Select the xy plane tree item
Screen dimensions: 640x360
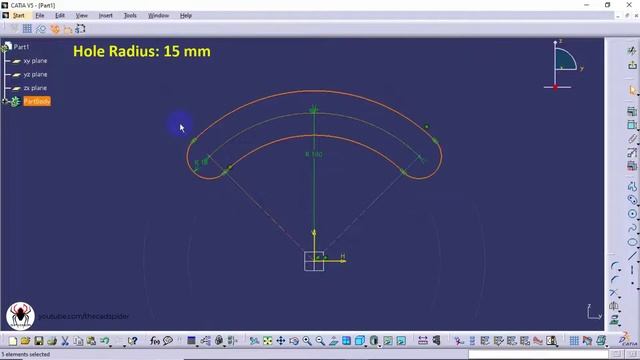(x=35, y=61)
